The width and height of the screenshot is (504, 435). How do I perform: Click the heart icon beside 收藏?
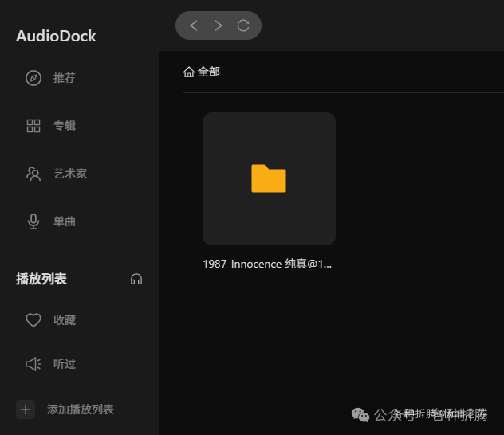pos(33,320)
